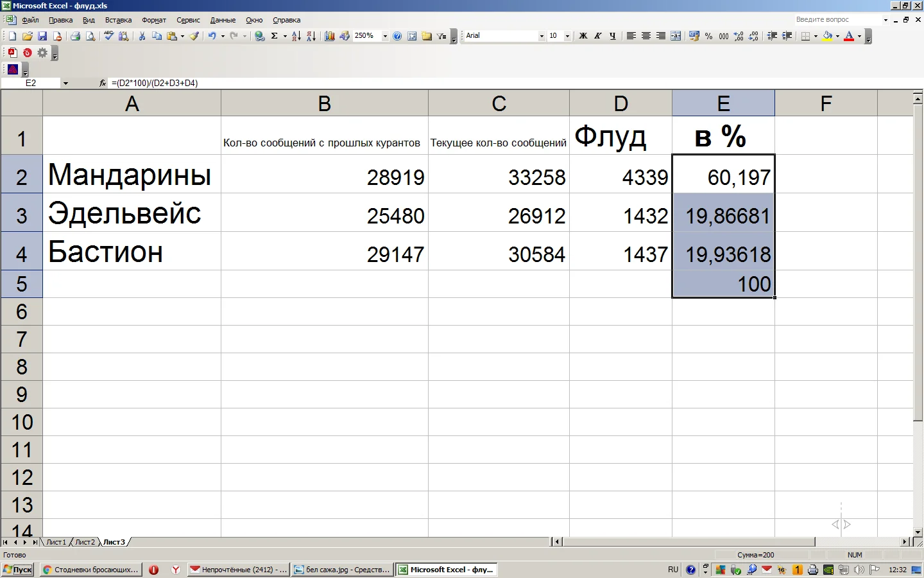Screen dimensions: 924x578
Task: Open the font size dropdown
Action: click(x=567, y=36)
